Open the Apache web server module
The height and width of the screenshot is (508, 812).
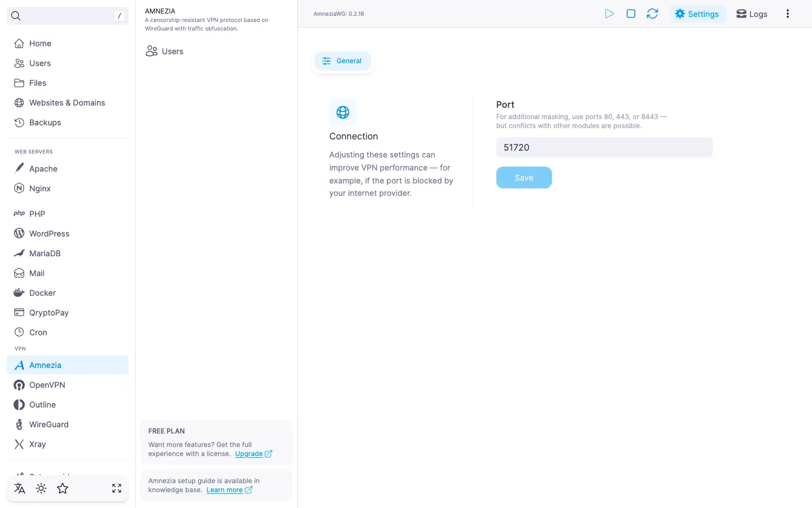pyautogui.click(x=68, y=169)
